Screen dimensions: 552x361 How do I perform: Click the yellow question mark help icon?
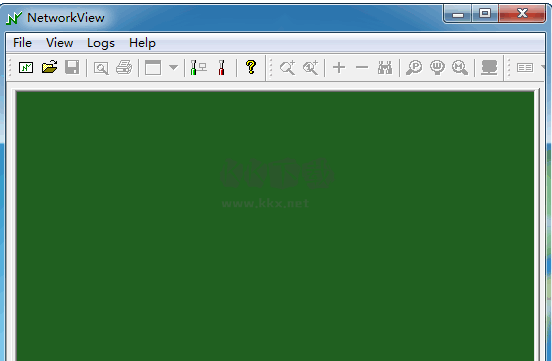(x=251, y=67)
